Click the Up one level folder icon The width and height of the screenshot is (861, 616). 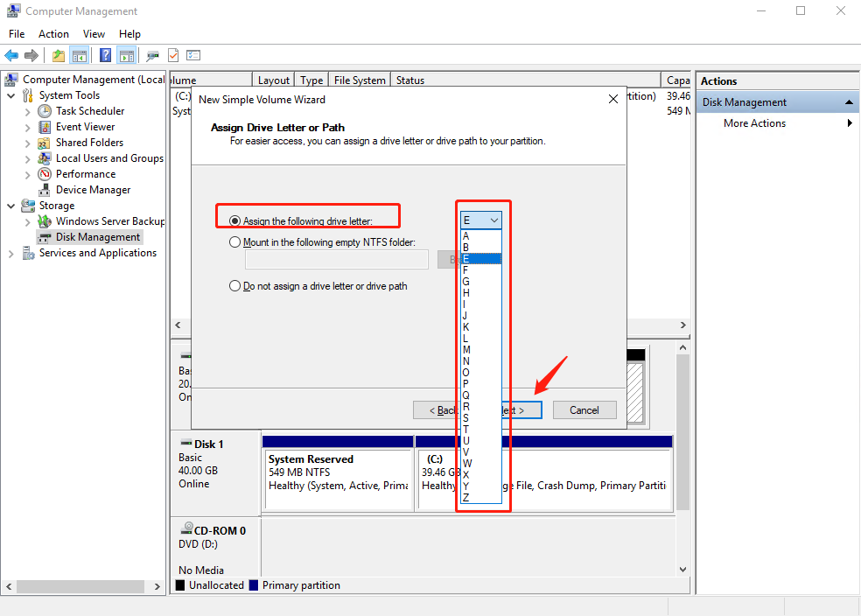pyautogui.click(x=59, y=55)
